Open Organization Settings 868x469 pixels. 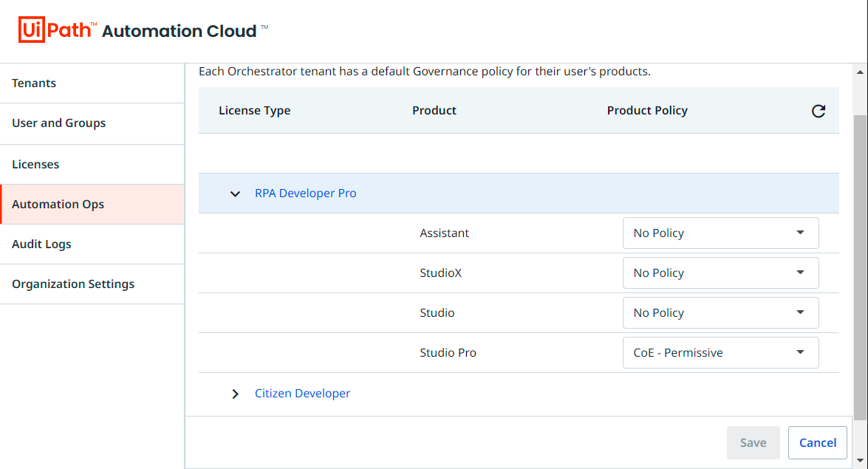point(92,284)
